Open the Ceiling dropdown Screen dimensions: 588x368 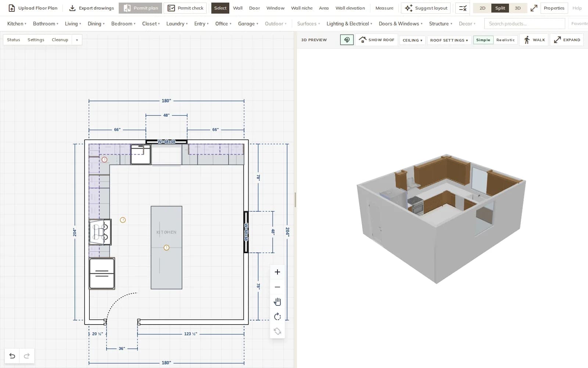click(x=412, y=40)
